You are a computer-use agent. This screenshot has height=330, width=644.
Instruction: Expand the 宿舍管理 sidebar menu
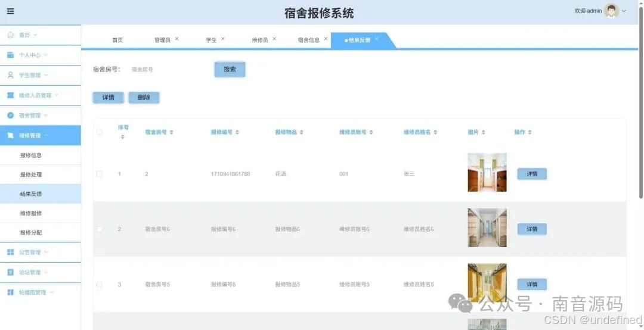45,115
